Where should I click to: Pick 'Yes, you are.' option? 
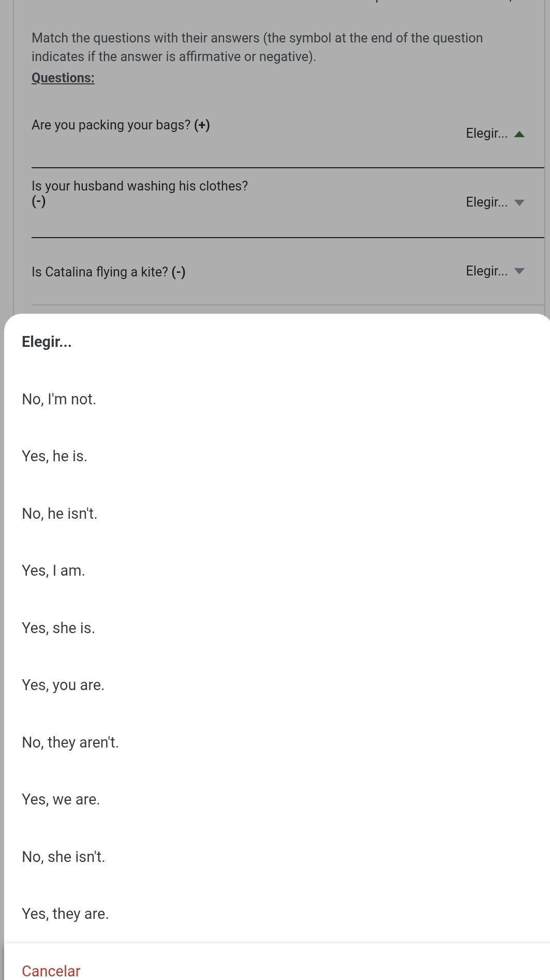tap(63, 685)
